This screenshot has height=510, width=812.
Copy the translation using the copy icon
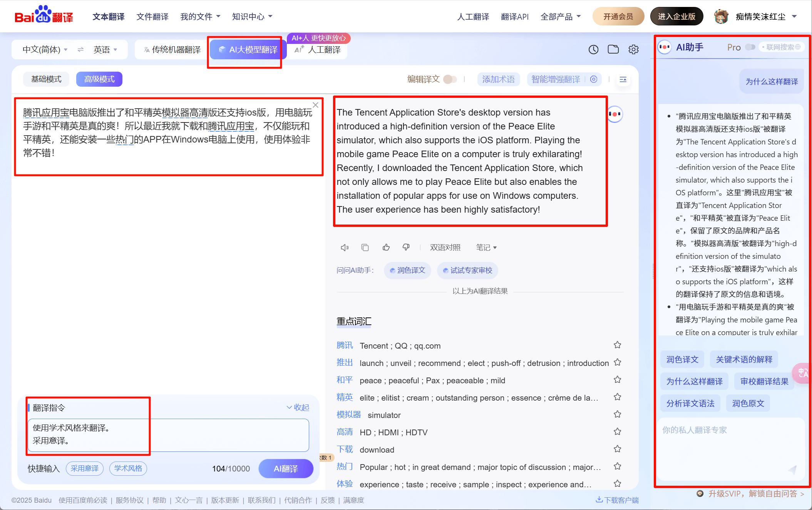(365, 247)
